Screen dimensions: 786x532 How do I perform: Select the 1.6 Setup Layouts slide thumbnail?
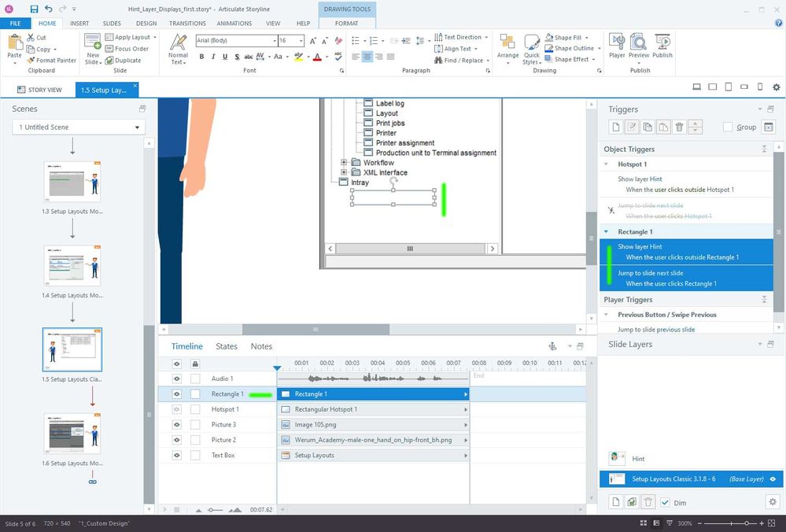(x=72, y=434)
